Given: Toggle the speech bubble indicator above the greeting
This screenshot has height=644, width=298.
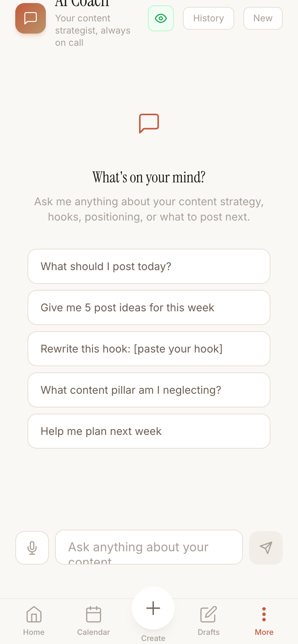Looking at the screenshot, I should [149, 123].
